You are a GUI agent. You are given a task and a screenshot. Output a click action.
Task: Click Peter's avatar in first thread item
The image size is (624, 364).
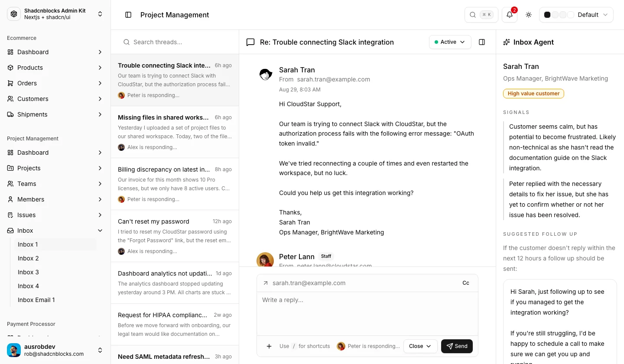click(121, 95)
